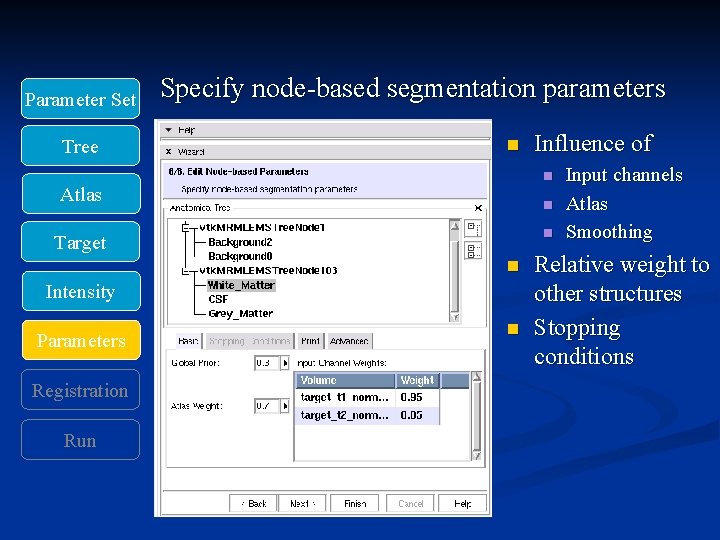Image resolution: width=720 pixels, height=540 pixels.
Task: Click the Weight column header
Action: coord(417,381)
